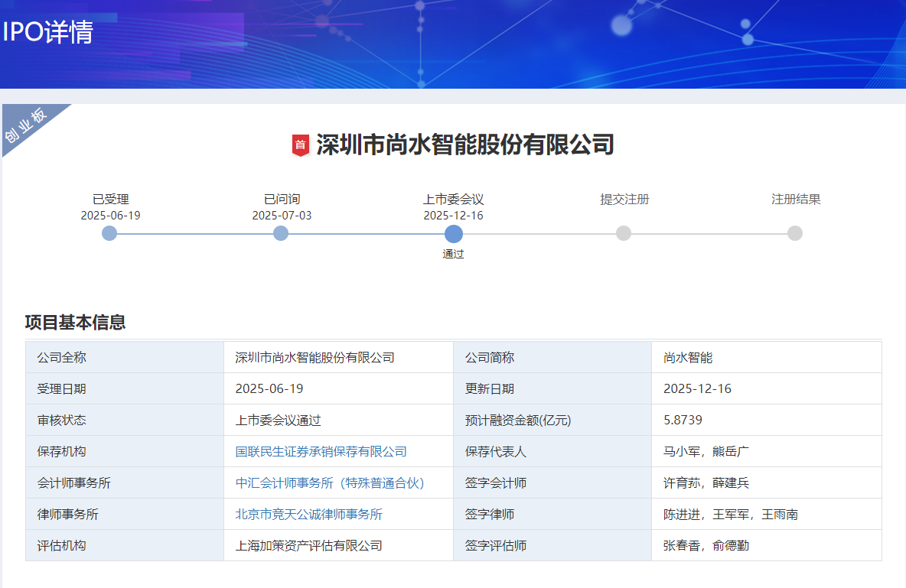The image size is (906, 588).
Task: Toggle the 提交注册 stage indicator
Action: coord(623,199)
